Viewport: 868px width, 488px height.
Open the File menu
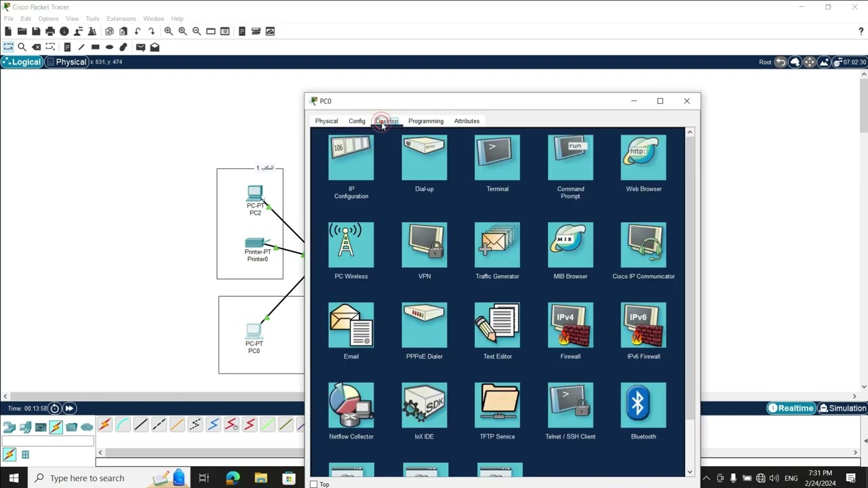click(8, 18)
